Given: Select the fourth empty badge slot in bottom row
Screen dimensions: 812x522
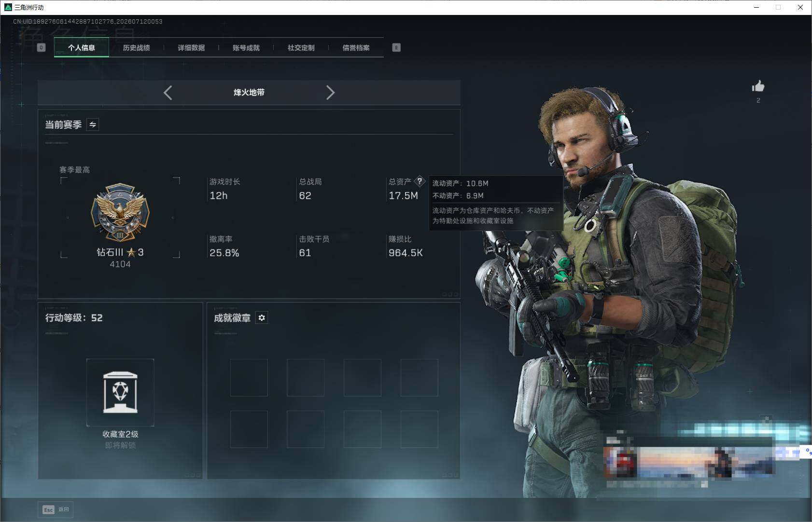Looking at the screenshot, I should point(420,429).
